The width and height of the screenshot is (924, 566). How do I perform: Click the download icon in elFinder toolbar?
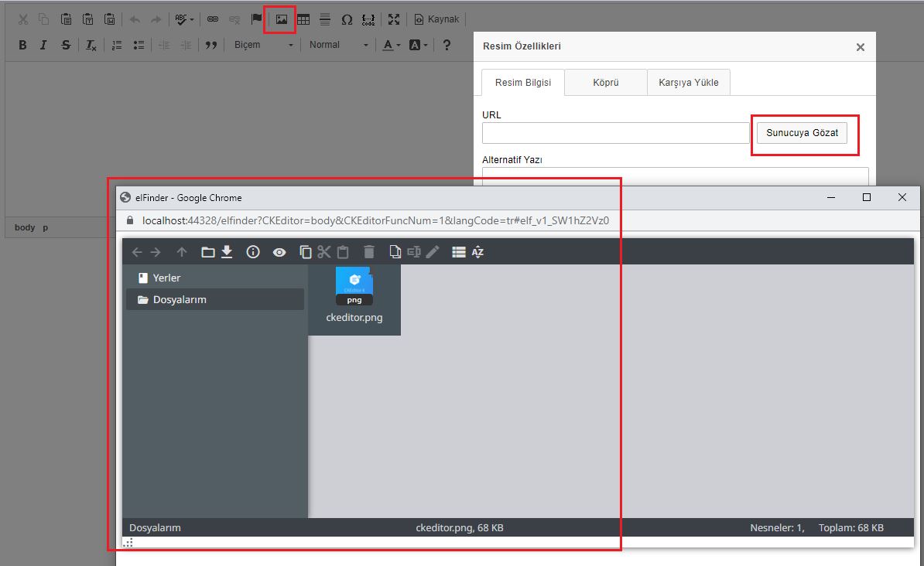(227, 251)
